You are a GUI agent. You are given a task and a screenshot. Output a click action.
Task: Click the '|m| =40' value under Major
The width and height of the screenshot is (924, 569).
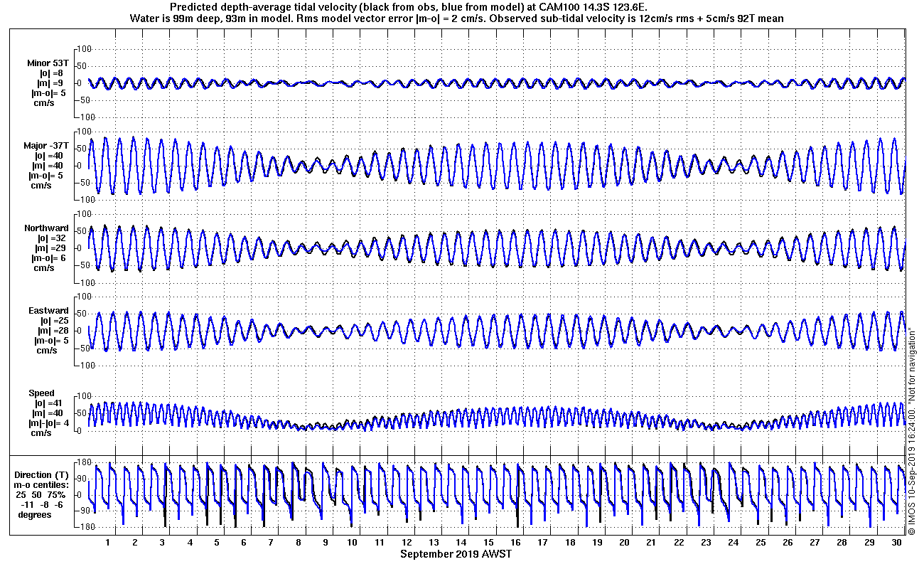[x=49, y=166]
